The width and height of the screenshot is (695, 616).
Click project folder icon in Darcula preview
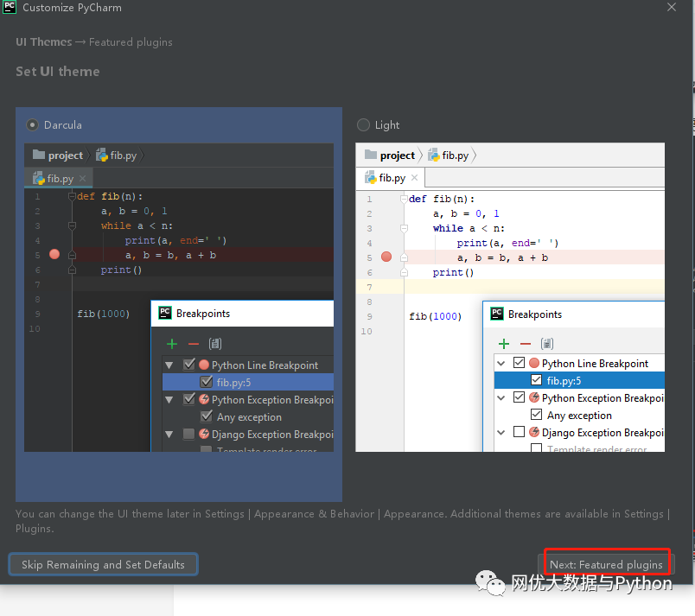(x=39, y=155)
